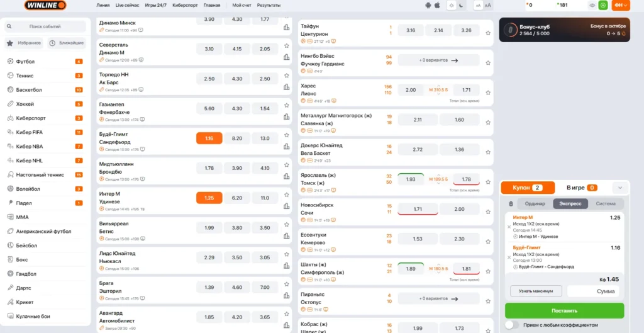Viewport: 644px width, 333px height.
Task: Open the Линия menu item
Action: click(x=103, y=5)
